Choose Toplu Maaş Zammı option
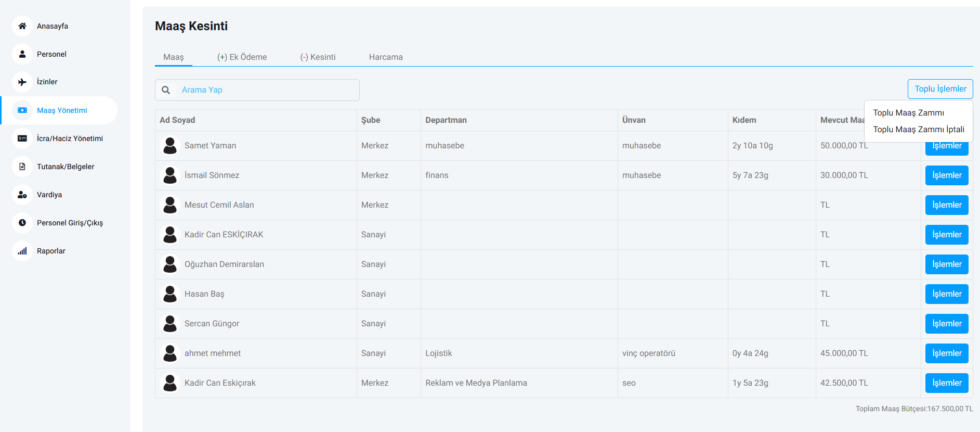Image resolution: width=980 pixels, height=432 pixels. click(x=908, y=113)
